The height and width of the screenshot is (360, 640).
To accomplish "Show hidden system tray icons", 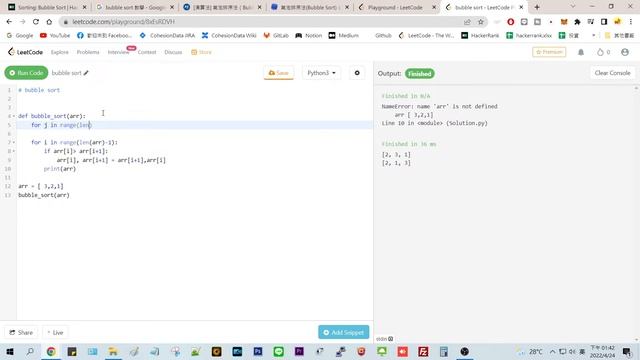I will pyautogui.click(x=552, y=351).
